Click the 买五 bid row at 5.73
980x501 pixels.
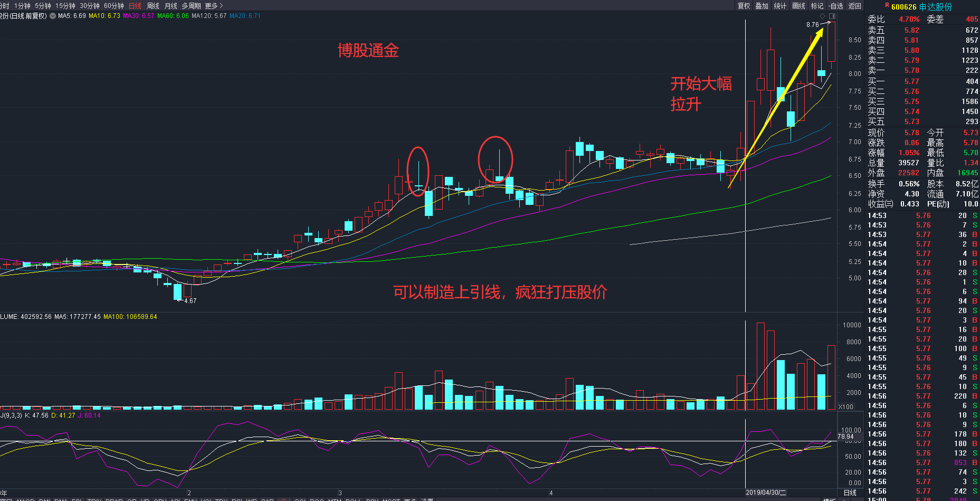923,121
